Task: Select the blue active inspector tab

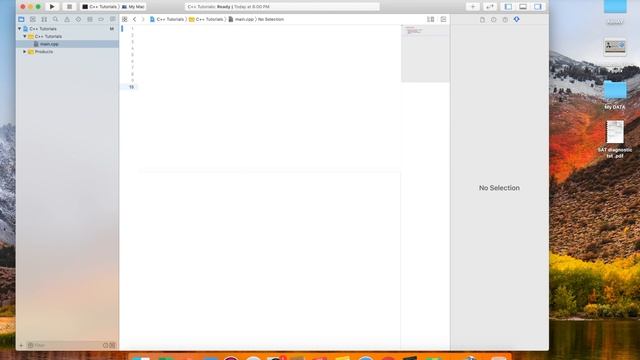Action: pos(516,19)
